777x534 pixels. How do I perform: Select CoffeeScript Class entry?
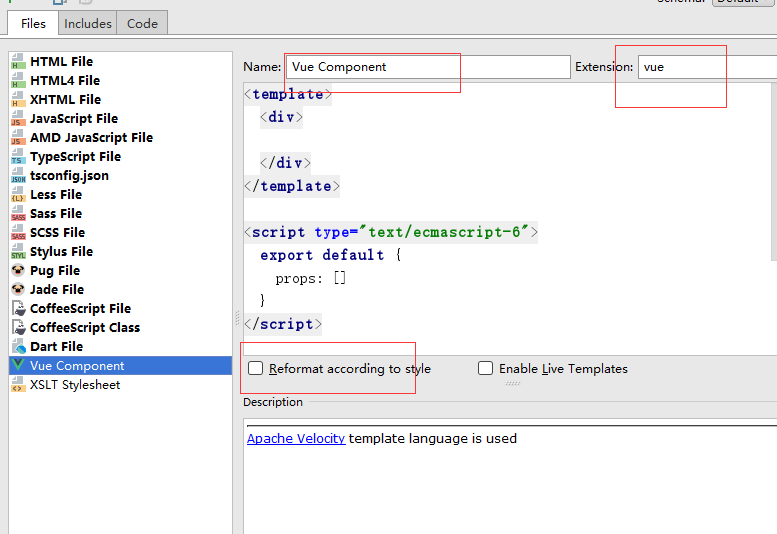click(x=85, y=327)
